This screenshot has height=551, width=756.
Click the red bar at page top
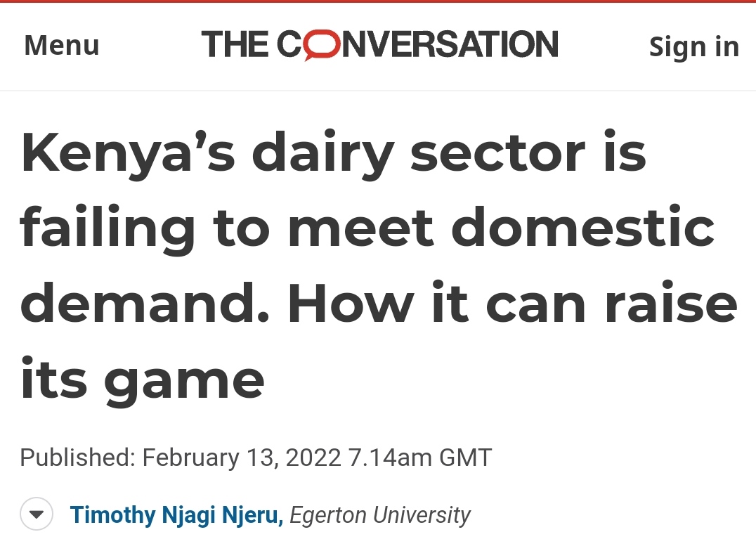click(378, 2)
